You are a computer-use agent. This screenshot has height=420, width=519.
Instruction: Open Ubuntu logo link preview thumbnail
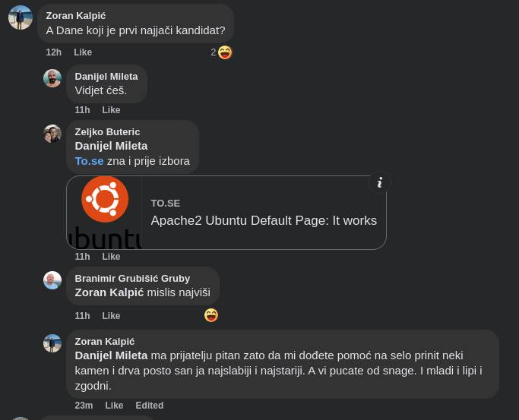click(105, 213)
